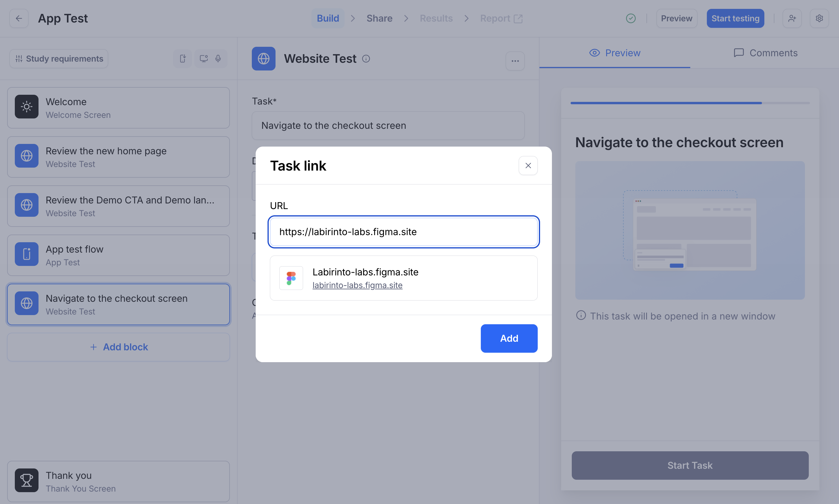Viewport: 839px width, 504px height.
Task: Open settings gear in top bar
Action: [819, 18]
